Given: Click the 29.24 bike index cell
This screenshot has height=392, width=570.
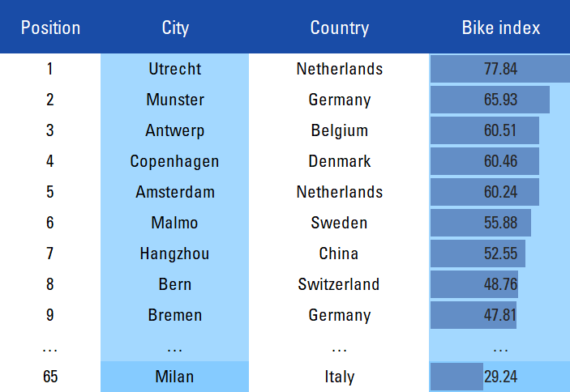Looking at the screenshot, I should click(499, 377).
